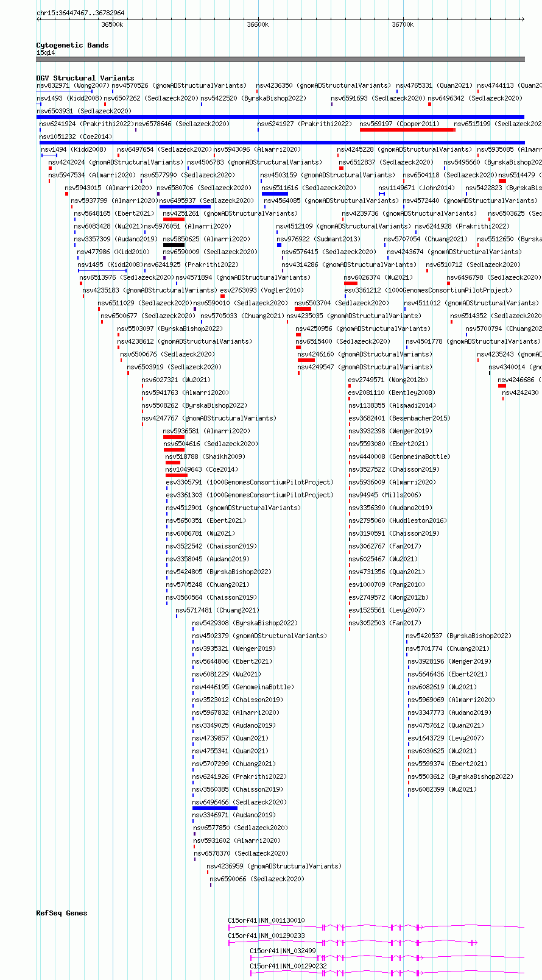Click the blue span under nsv1495 (Kidd2008)
This screenshot has width=542, height=980.
[x=102, y=271]
